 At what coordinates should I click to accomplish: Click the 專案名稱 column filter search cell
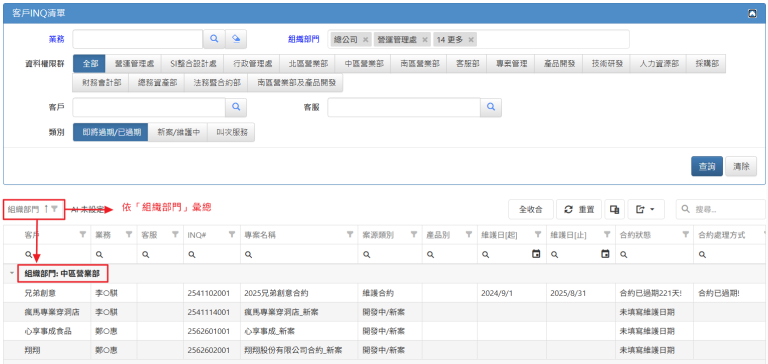point(299,254)
